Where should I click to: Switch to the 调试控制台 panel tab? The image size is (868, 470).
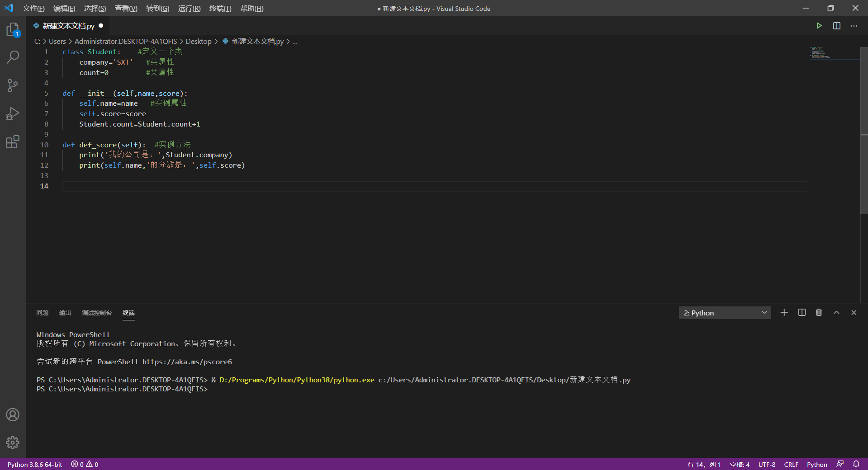97,313
